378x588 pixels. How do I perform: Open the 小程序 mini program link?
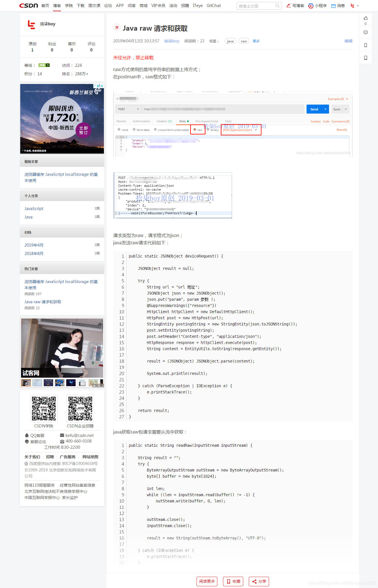[x=317, y=6]
